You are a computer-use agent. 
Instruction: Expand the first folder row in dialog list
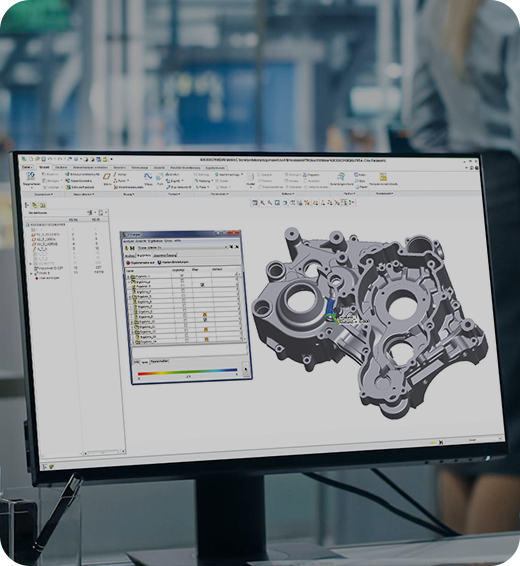pos(128,277)
